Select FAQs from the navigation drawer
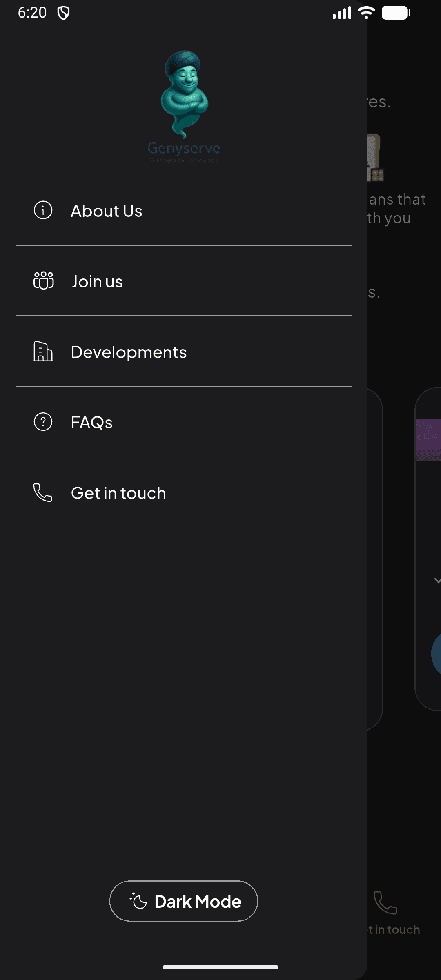The height and width of the screenshot is (980, 441). coord(91,422)
